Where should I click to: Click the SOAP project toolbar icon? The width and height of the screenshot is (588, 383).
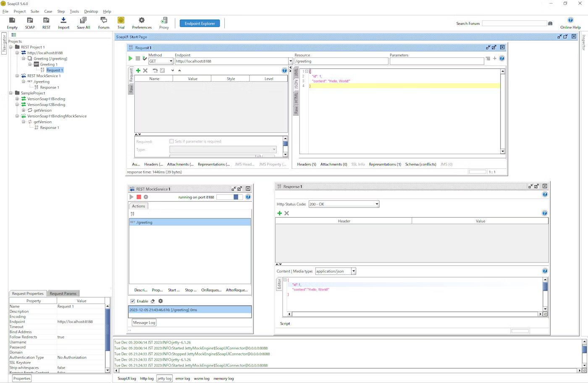30,21
